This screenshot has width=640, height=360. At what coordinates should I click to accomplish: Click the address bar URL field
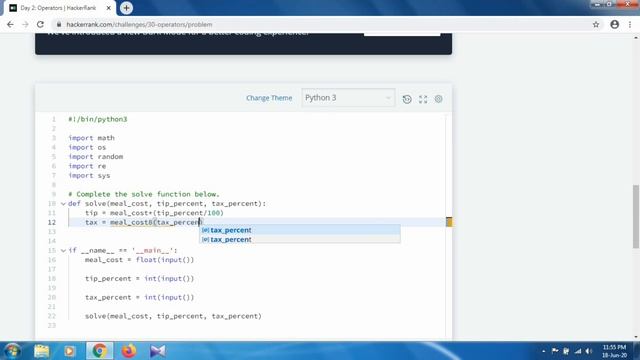[322, 24]
